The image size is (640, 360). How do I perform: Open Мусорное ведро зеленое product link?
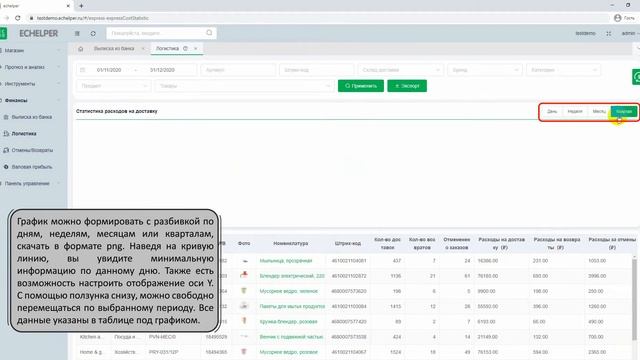[288, 291]
